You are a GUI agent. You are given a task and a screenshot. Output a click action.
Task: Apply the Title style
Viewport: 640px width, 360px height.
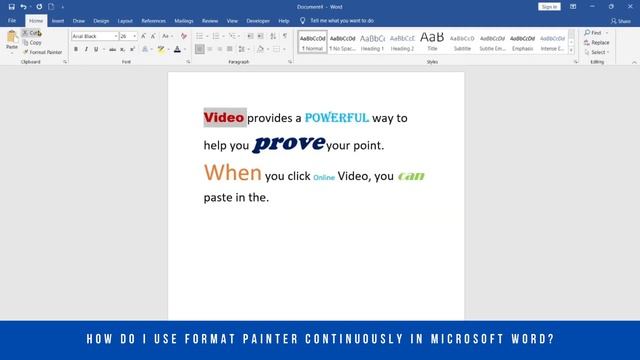pyautogui.click(x=432, y=42)
